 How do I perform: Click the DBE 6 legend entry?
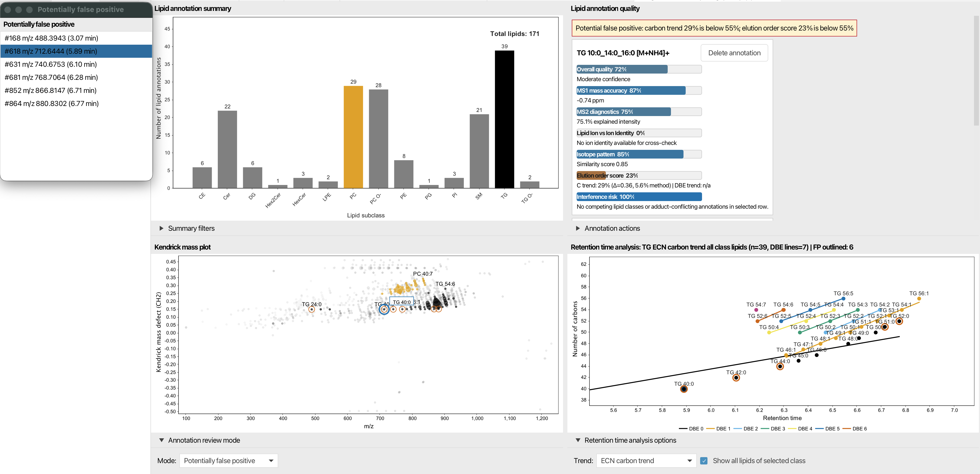855,429
